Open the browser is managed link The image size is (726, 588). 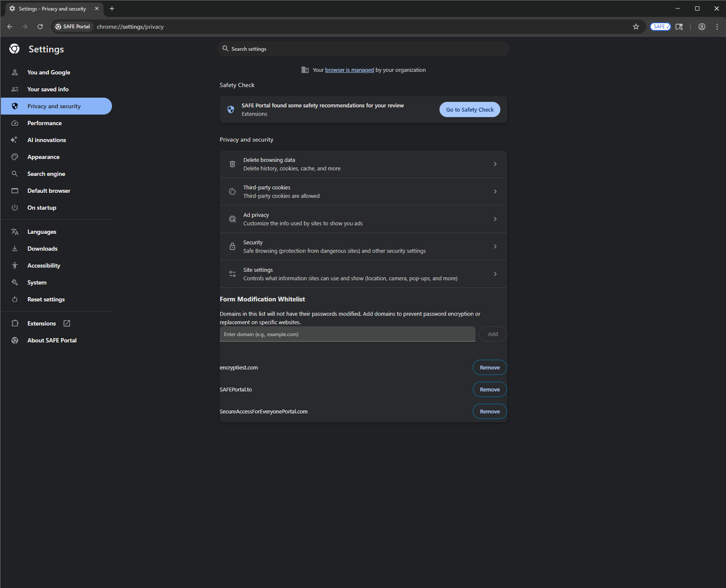tap(349, 70)
